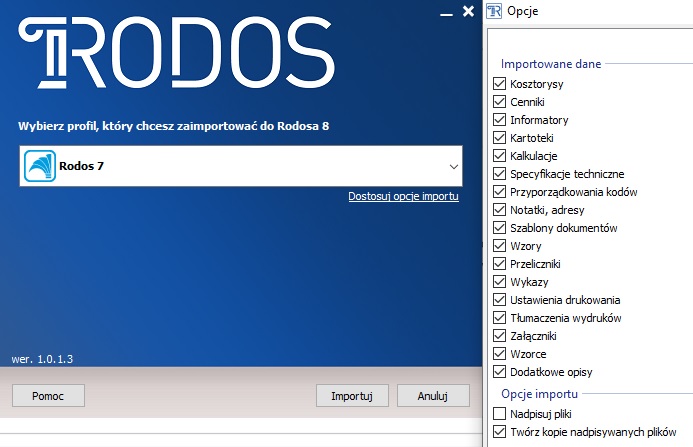Toggle the Kartoteki checkbox
The height and width of the screenshot is (447, 693).
point(499,138)
